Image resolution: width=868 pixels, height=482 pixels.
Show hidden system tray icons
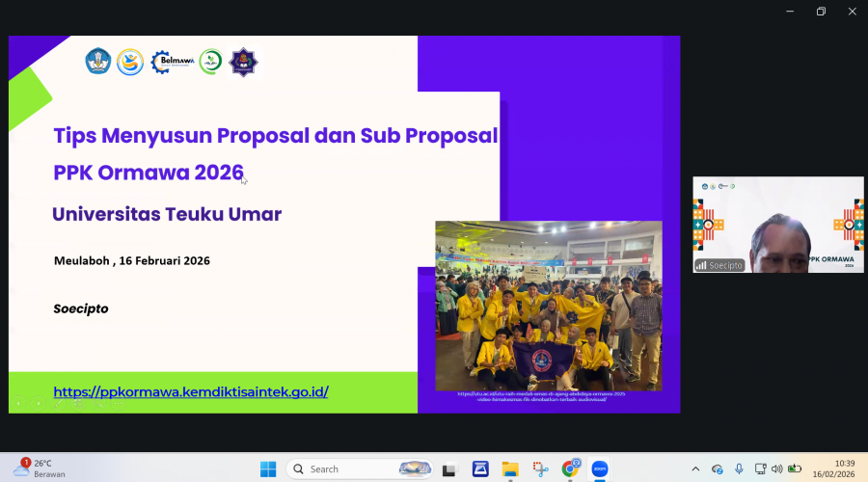tap(695, 469)
